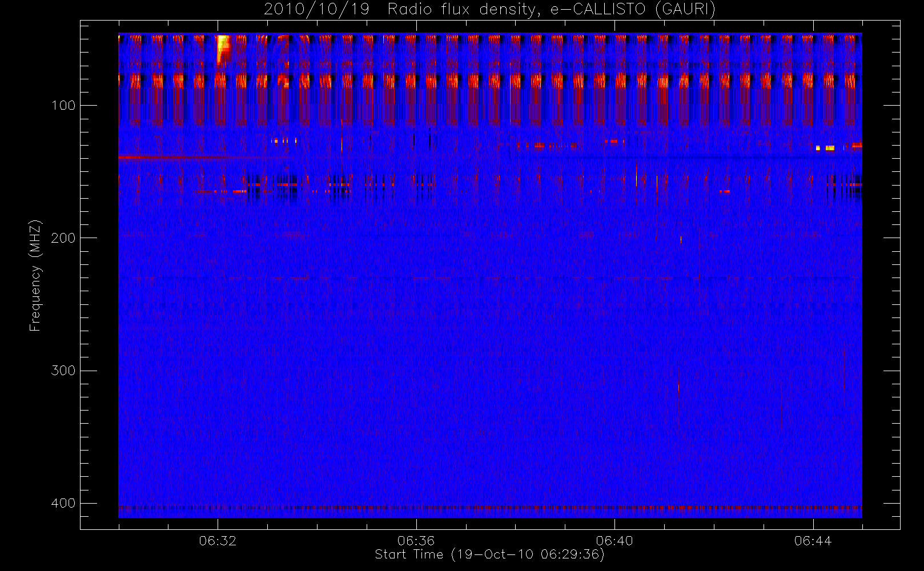Click the 06:44 time tick label
Screen dimensions: 924x571
[813, 540]
